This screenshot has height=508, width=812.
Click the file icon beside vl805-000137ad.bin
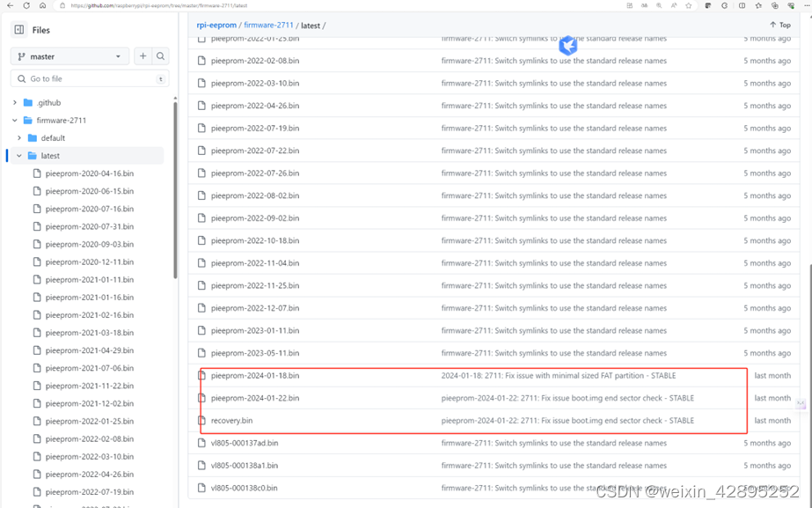pos(201,443)
